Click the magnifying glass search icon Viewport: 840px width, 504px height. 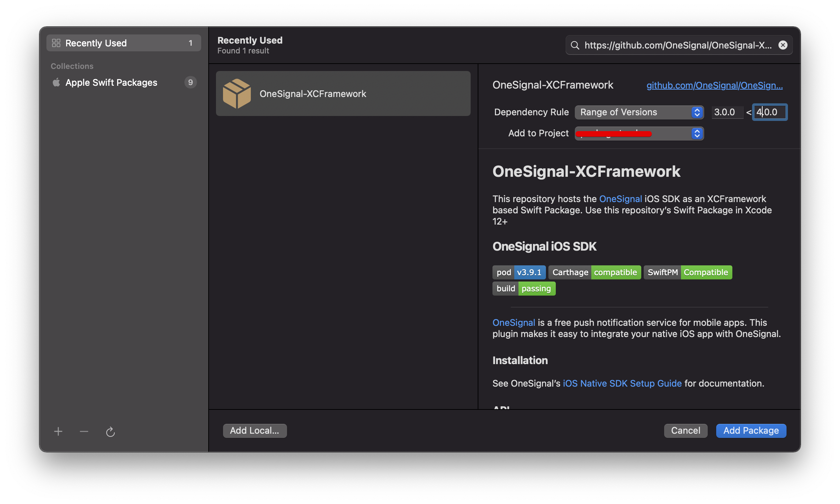click(x=575, y=45)
